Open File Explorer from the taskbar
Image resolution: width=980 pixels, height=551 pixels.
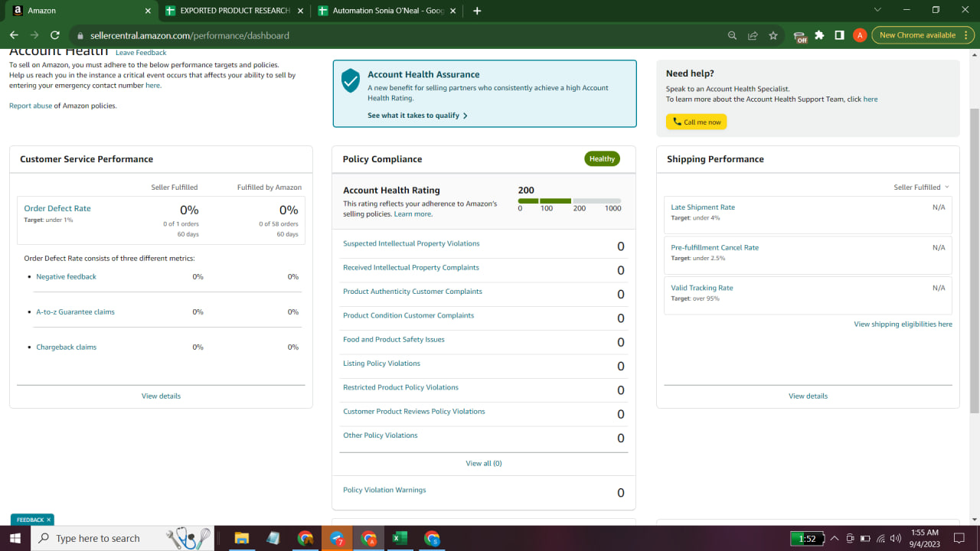click(x=242, y=538)
